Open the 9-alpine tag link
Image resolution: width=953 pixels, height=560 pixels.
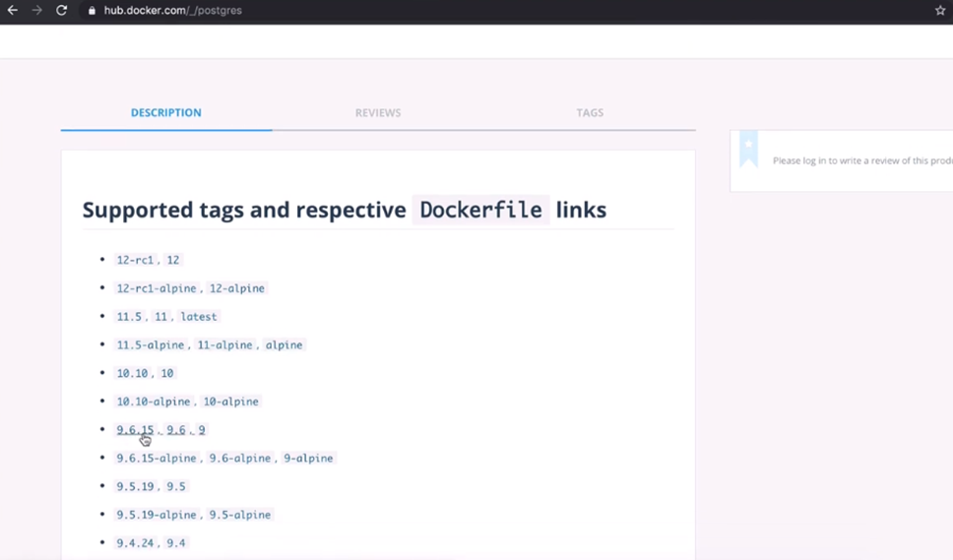pyautogui.click(x=308, y=458)
